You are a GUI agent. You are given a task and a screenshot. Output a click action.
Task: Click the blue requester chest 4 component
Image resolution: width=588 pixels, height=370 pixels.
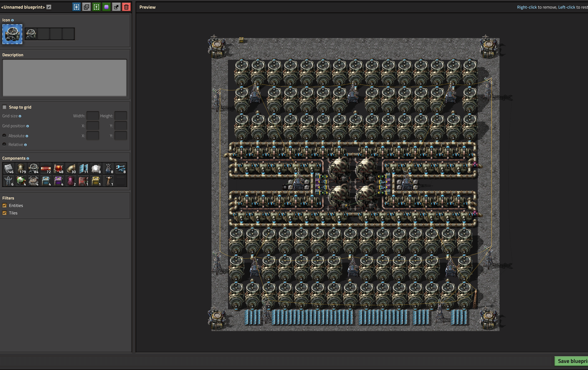46,181
